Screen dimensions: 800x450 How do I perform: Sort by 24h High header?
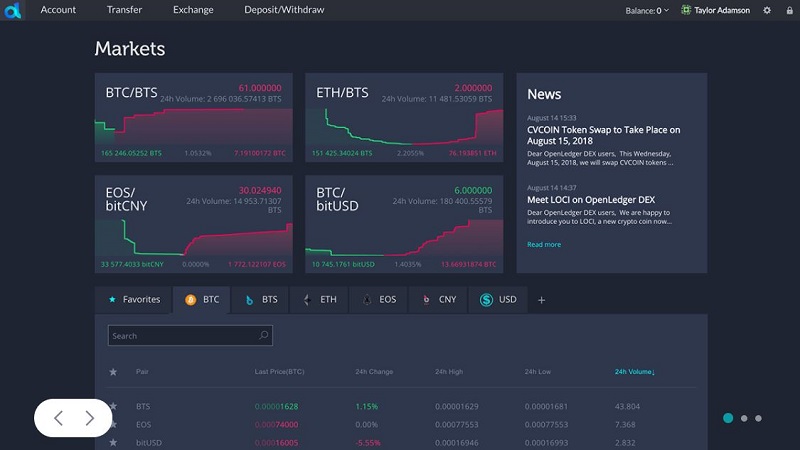(x=449, y=371)
